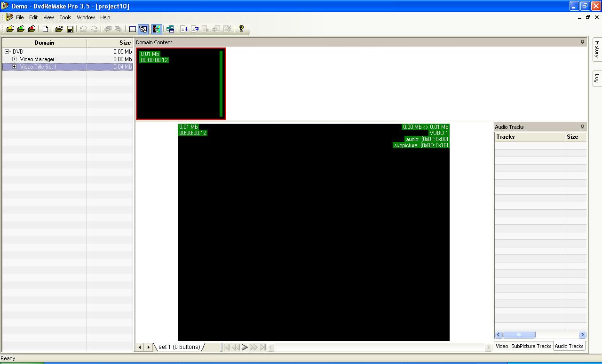
Task: Play the preview video
Action: 245,348
